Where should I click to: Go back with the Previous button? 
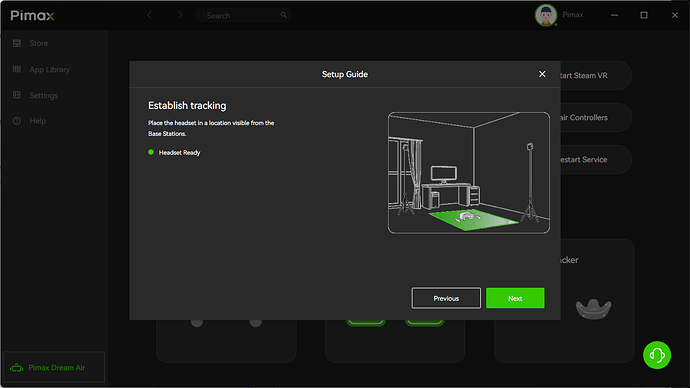446,298
